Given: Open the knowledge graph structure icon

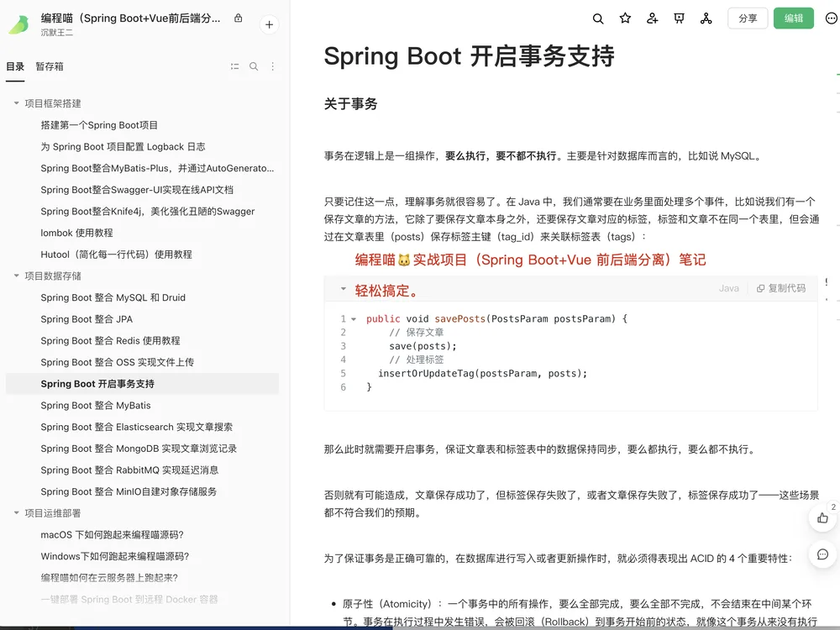Looking at the screenshot, I should pyautogui.click(x=706, y=18).
